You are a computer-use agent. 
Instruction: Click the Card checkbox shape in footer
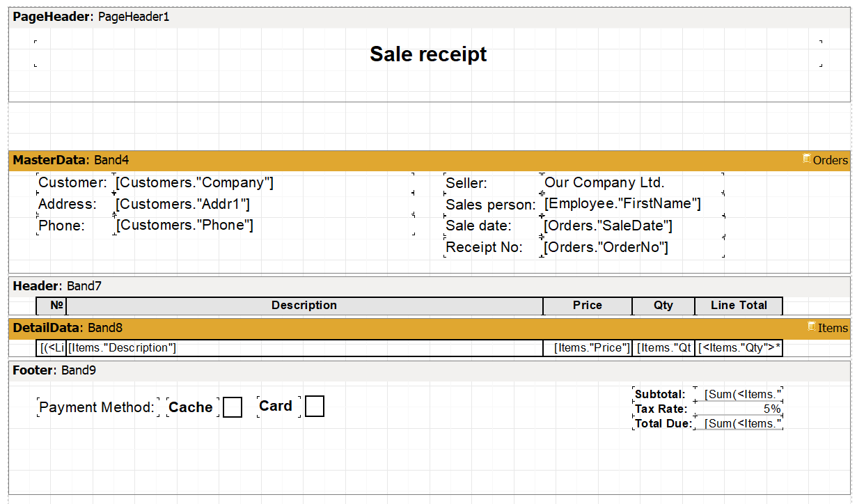coord(315,407)
